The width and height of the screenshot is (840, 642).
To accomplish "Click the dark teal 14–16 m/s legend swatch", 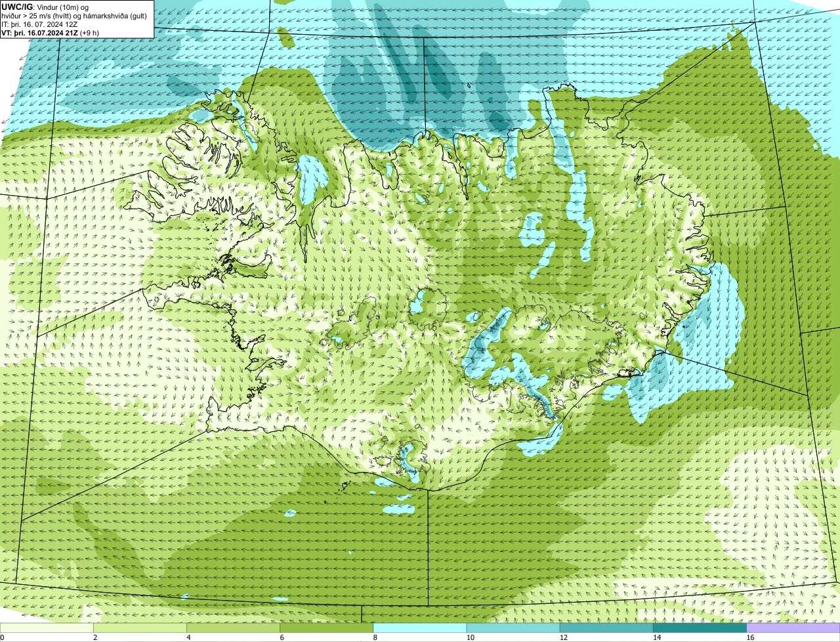I will [x=700, y=628].
